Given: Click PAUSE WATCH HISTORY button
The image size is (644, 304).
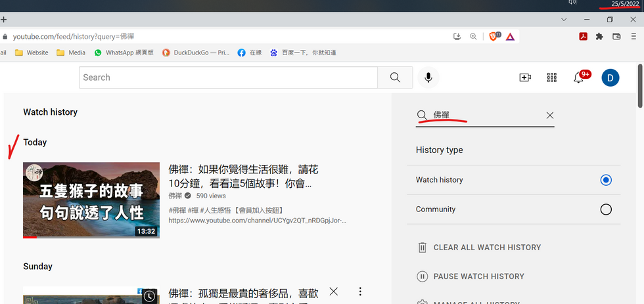Looking at the screenshot, I should pyautogui.click(x=479, y=276).
